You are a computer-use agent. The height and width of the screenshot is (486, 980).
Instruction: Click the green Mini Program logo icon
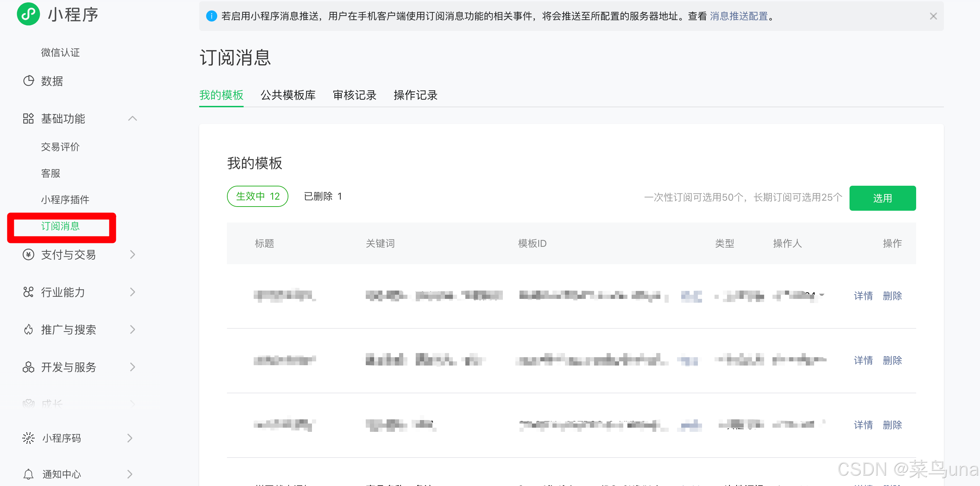tap(28, 14)
